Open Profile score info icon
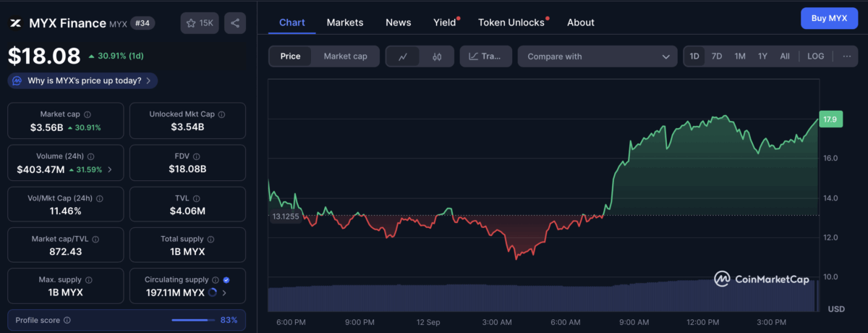The image size is (868, 333). tap(67, 320)
